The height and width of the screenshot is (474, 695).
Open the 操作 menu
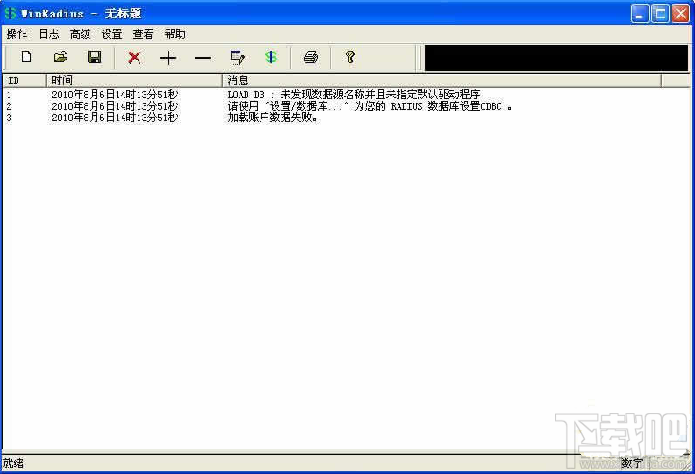(x=17, y=34)
